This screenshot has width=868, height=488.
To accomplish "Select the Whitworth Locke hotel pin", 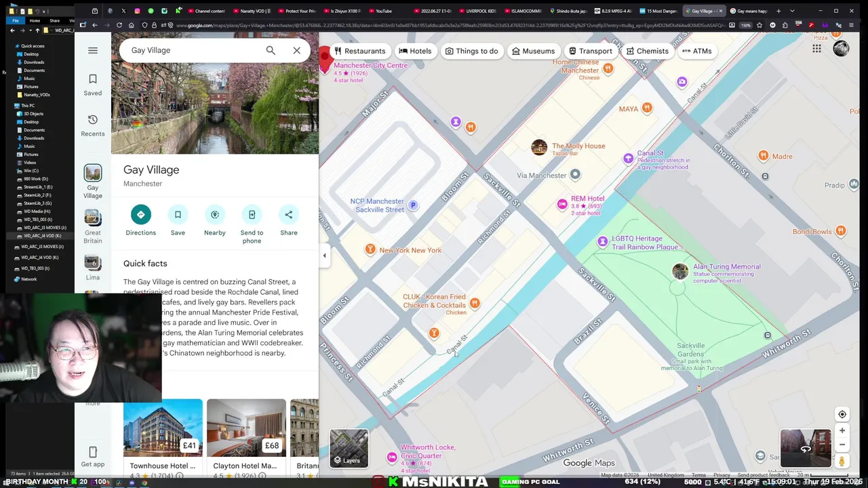I will [392, 457].
